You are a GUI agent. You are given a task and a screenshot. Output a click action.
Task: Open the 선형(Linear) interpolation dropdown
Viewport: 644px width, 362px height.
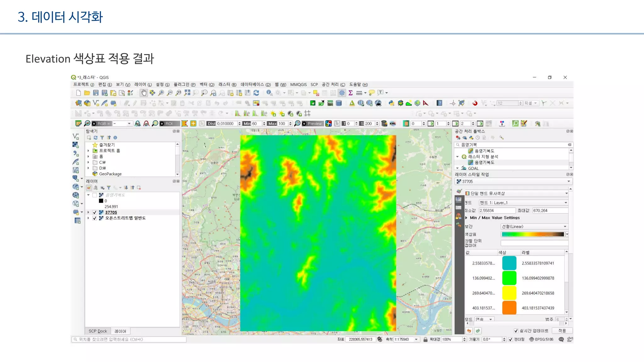coord(534,227)
